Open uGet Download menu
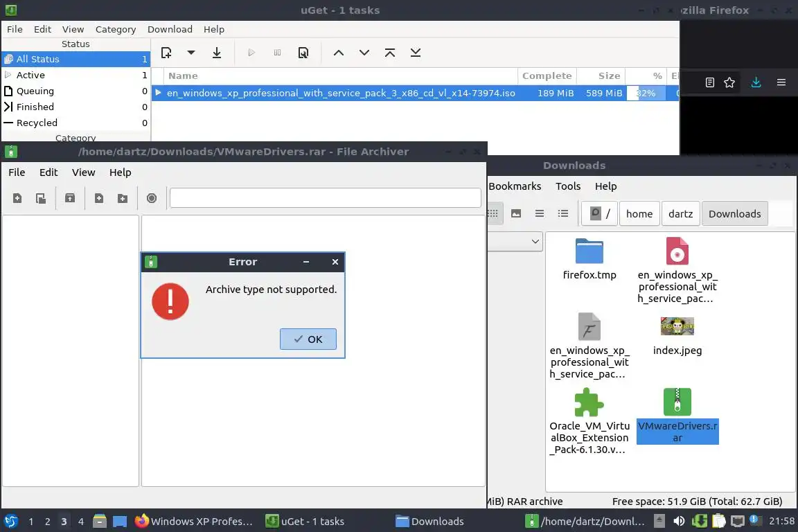Image resolution: width=798 pixels, height=532 pixels. [170, 30]
